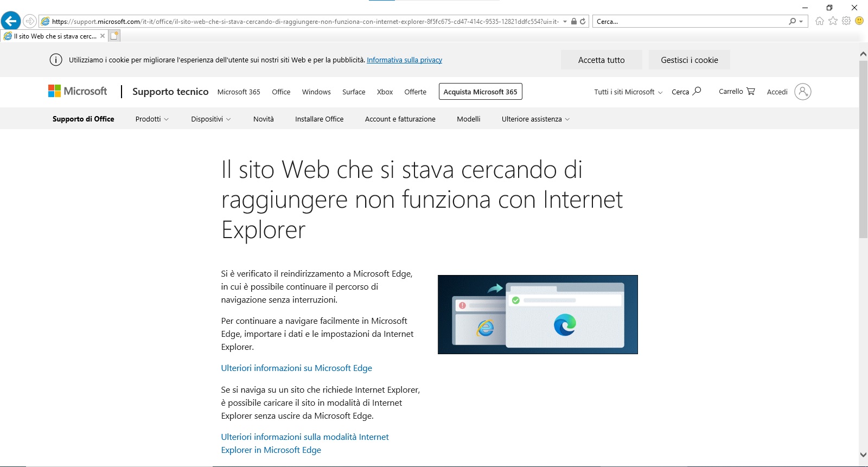Click 'Accetta tutto' button

point(602,60)
